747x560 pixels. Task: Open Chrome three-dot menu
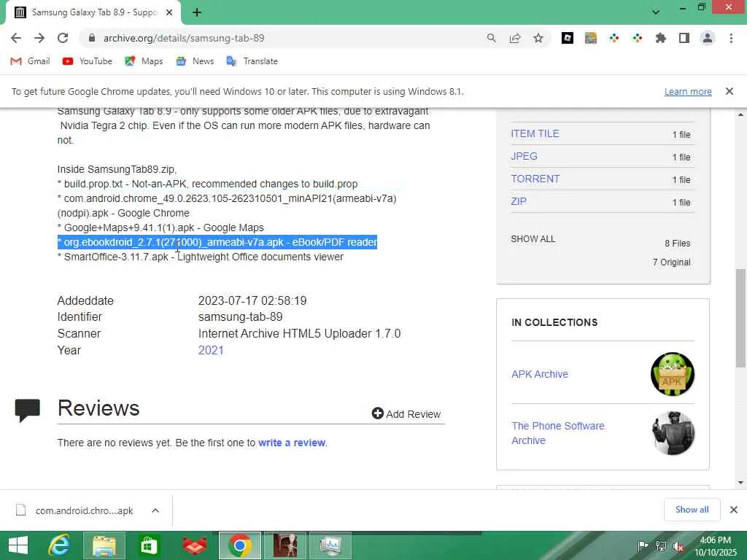coord(731,38)
